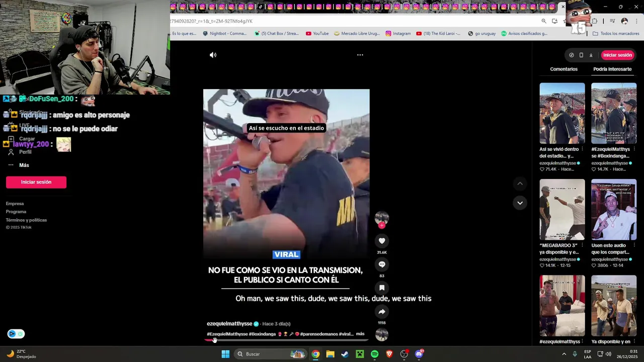Open the ezequielmatthysse profile link under video
This screenshot has width=644, height=362.
coord(229,324)
